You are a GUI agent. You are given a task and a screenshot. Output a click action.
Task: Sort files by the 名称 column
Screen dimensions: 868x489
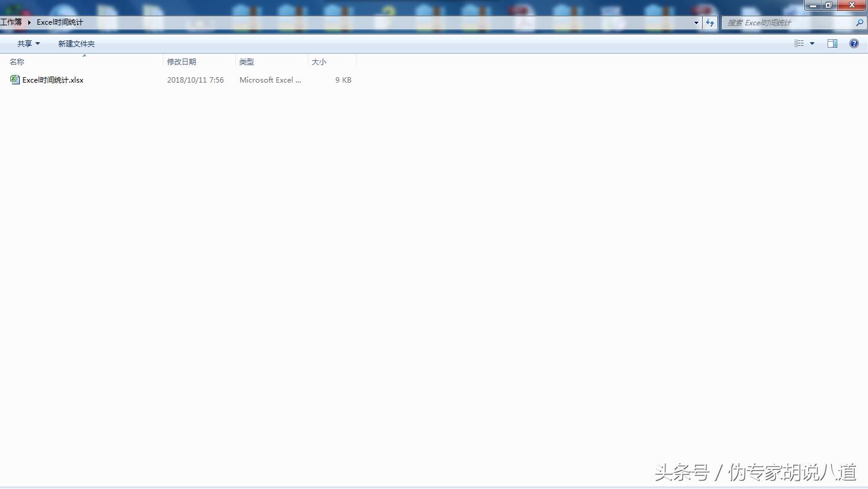point(17,62)
